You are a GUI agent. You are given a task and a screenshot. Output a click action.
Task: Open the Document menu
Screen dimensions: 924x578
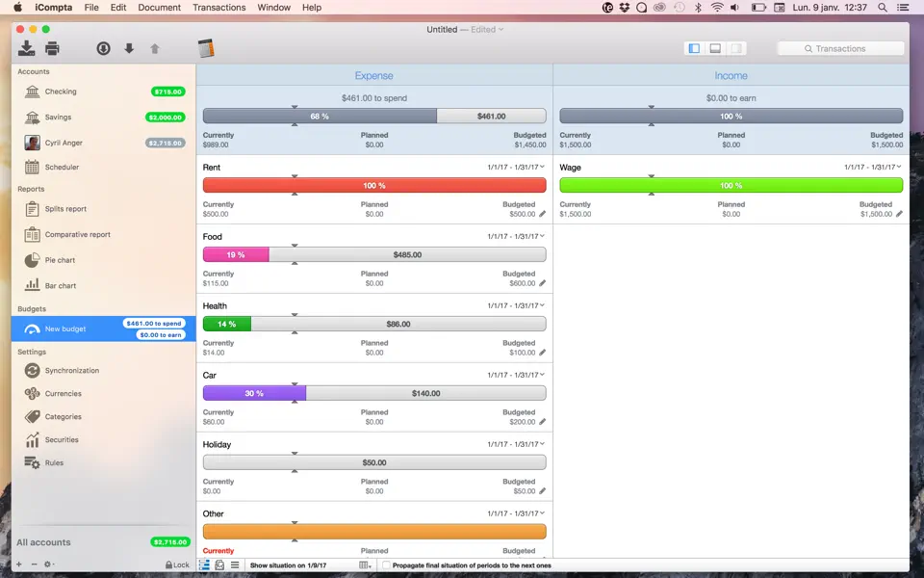159,8
